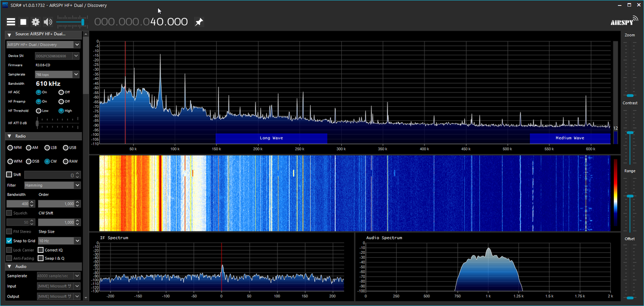Click the Audio Spectrum peak at 1 k
The height and width of the screenshot is (306, 644).
pyautogui.click(x=488, y=251)
